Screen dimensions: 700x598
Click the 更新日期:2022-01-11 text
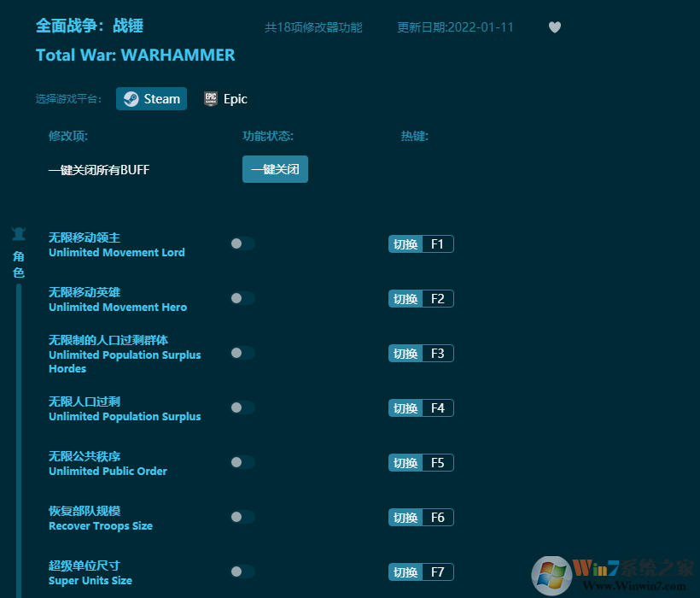(x=455, y=27)
